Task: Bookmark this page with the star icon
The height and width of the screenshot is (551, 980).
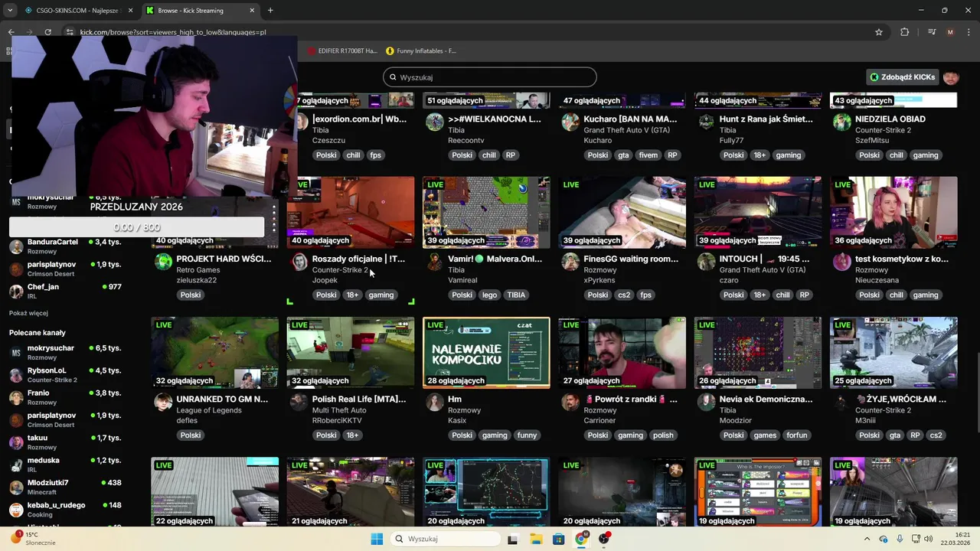Action: [879, 32]
